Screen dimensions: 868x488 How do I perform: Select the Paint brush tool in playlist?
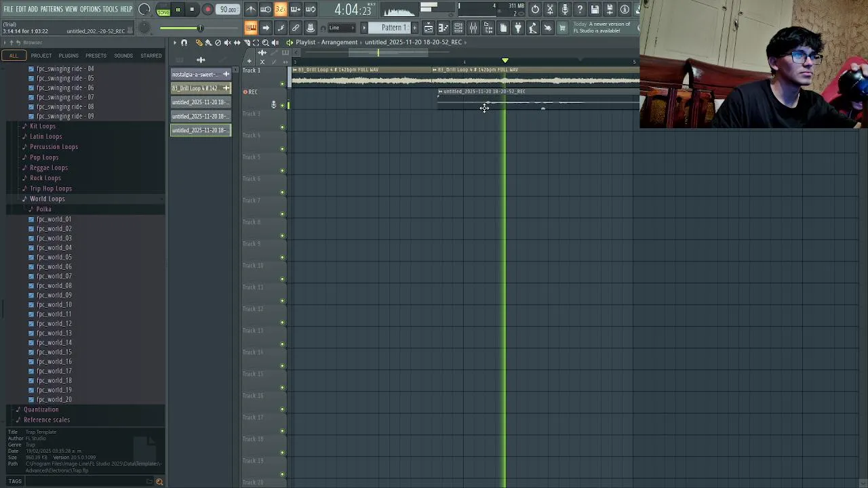coord(208,42)
